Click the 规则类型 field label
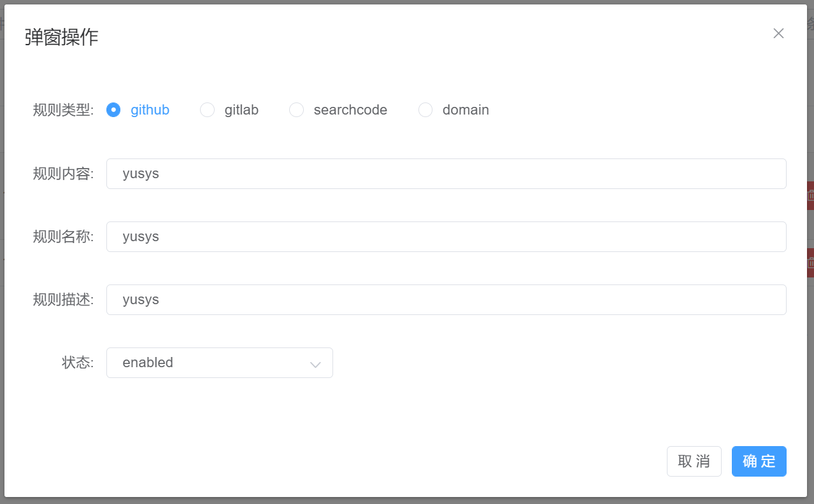The image size is (814, 504). 63,110
